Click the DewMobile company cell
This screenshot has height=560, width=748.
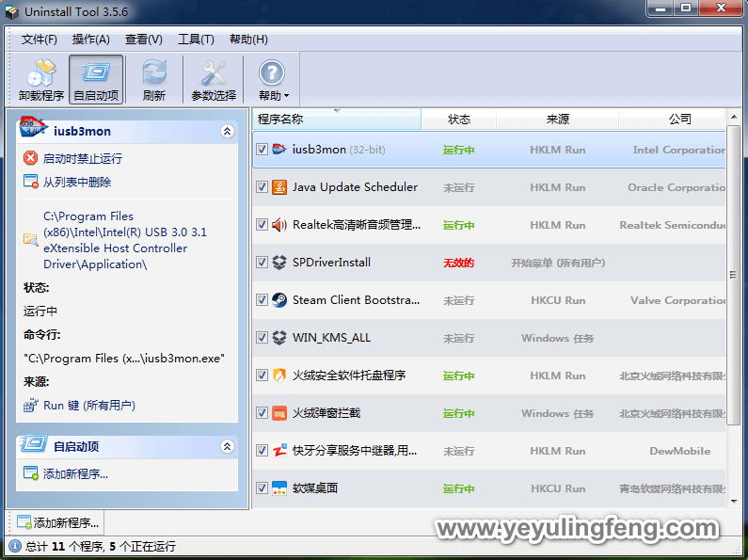click(x=679, y=451)
